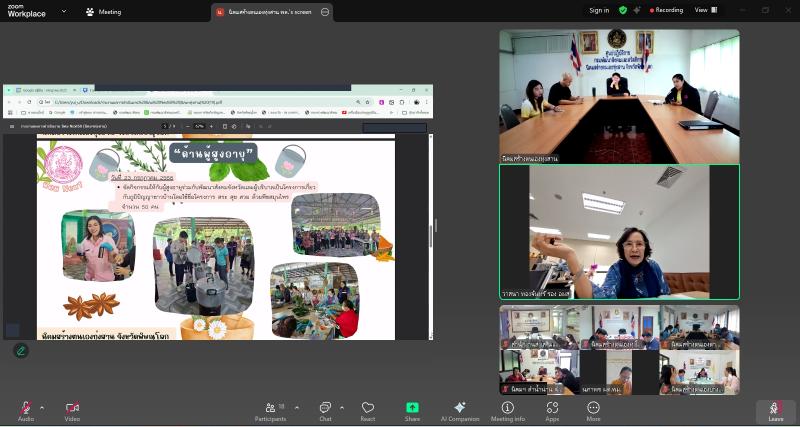
Task: Open the Chat panel
Action: pos(325,411)
